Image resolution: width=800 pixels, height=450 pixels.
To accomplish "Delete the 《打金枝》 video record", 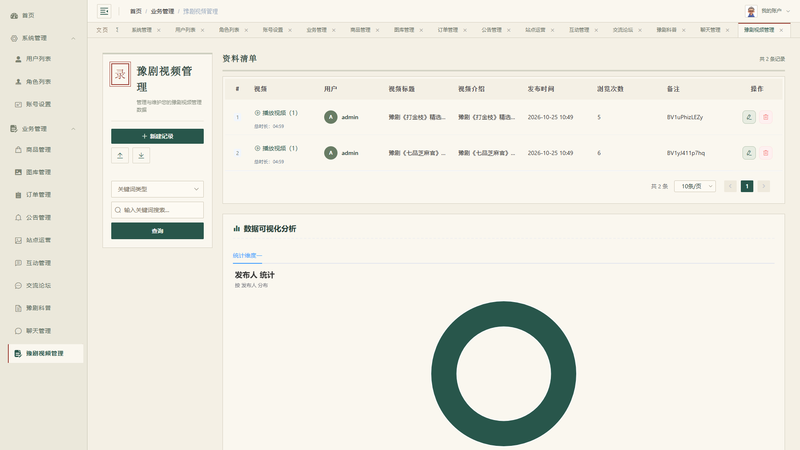I will pyautogui.click(x=766, y=117).
